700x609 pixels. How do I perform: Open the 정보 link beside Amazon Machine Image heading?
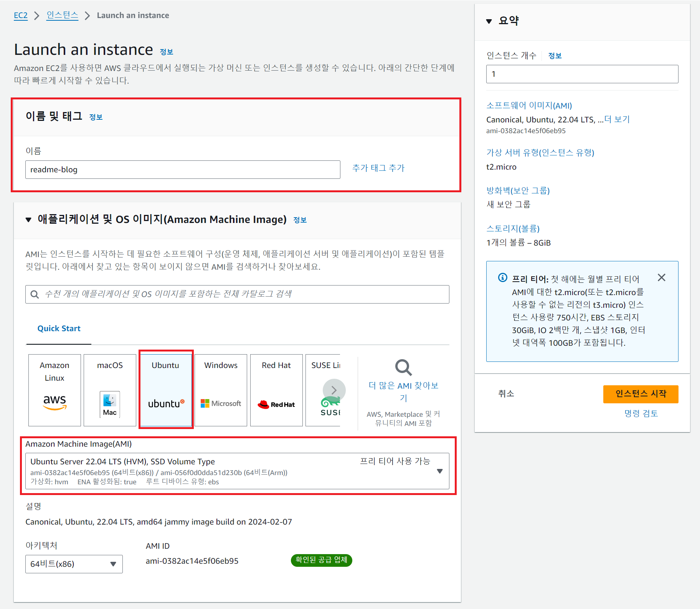(x=300, y=220)
